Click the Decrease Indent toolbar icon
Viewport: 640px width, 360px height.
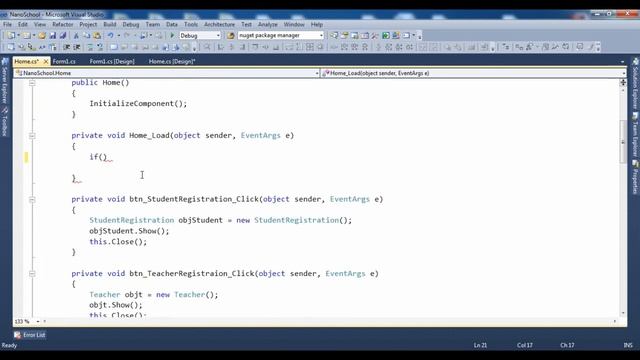click(x=67, y=47)
